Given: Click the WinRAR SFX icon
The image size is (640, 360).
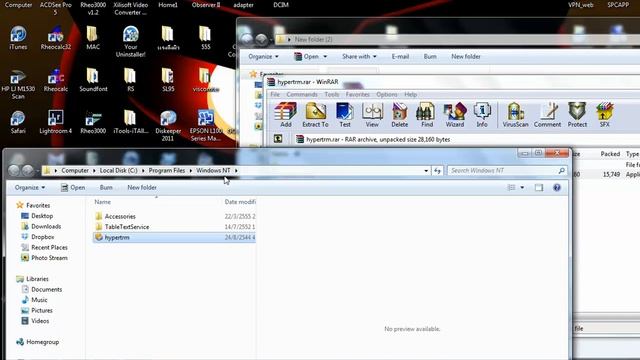Looking at the screenshot, I should point(604,114).
